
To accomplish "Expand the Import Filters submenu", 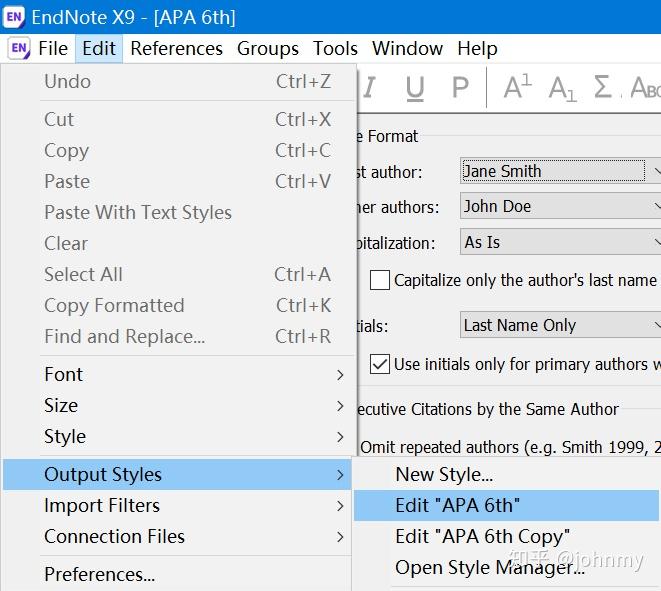I will [x=177, y=505].
